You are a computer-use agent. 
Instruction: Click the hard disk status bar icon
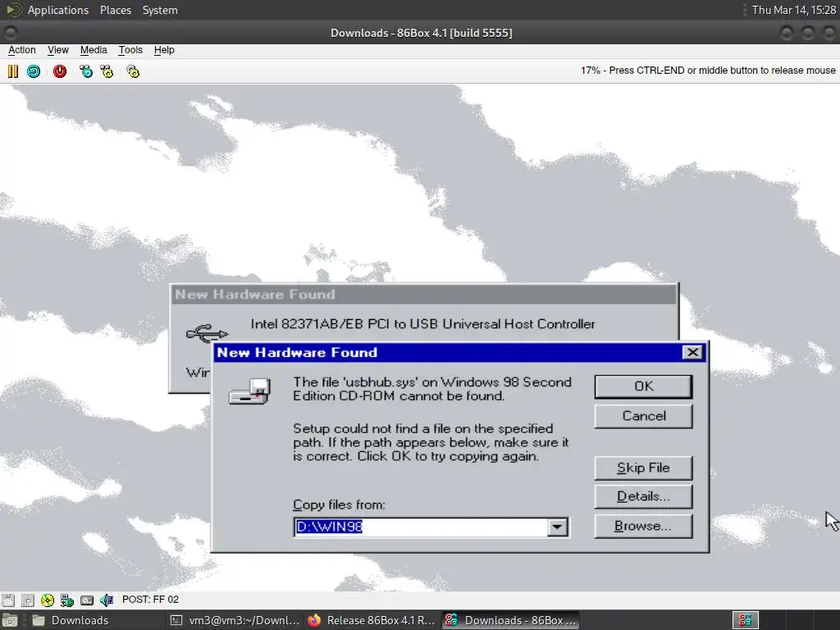point(87,600)
